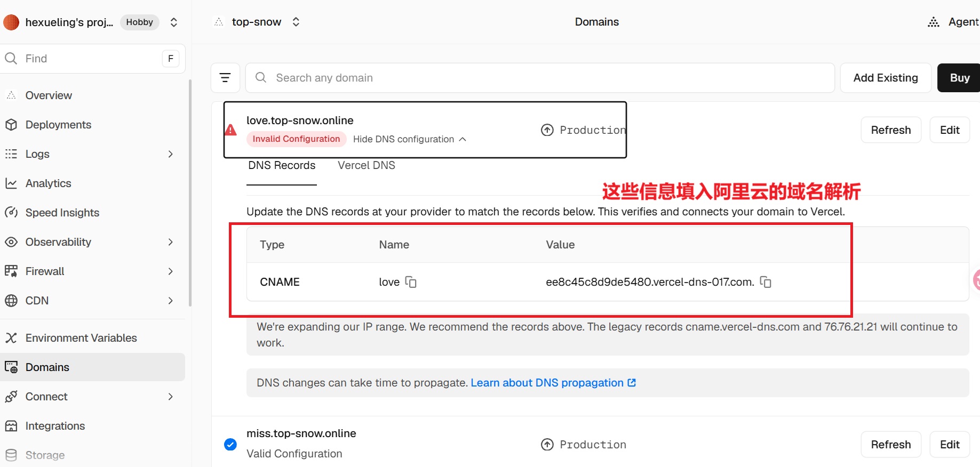Refresh the miss.top-snow.online domain

coord(891,445)
